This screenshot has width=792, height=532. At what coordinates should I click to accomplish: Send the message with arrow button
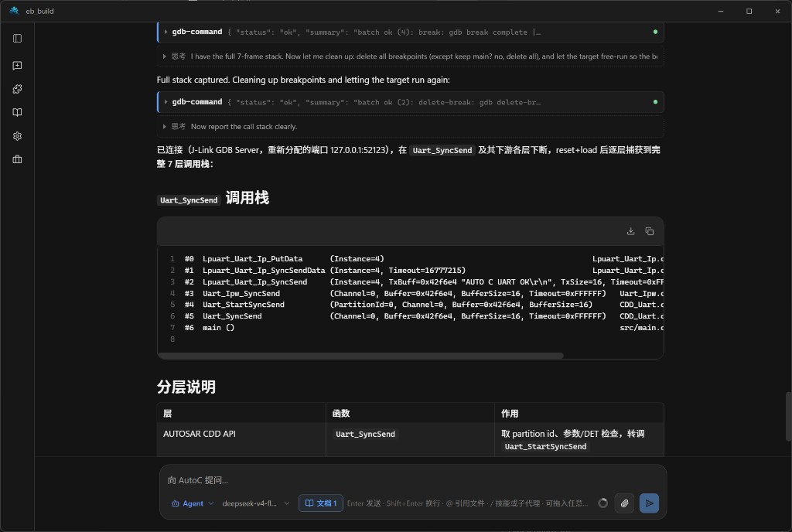click(x=649, y=503)
